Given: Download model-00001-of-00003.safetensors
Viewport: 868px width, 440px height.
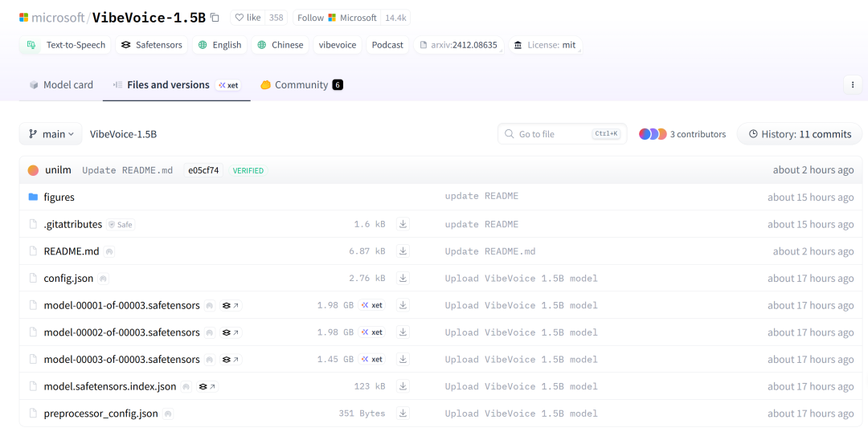Looking at the screenshot, I should [x=403, y=305].
